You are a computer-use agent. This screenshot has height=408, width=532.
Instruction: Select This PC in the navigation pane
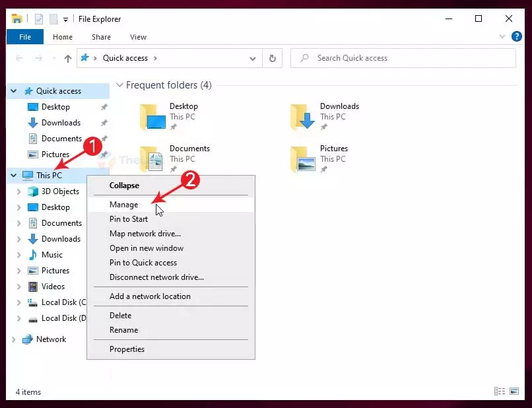tap(50, 176)
